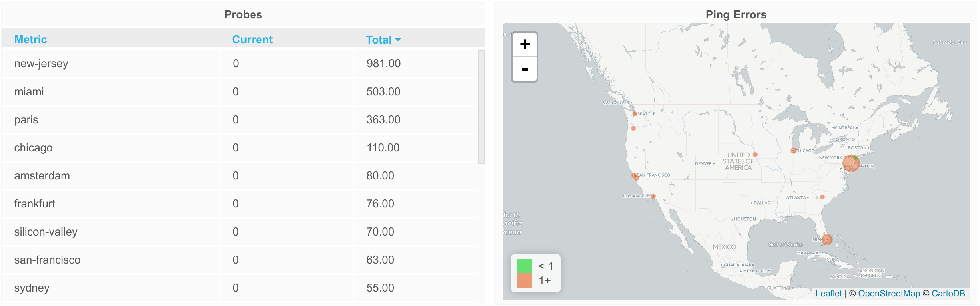Open the OpenStreetMap attribution link

(x=889, y=294)
